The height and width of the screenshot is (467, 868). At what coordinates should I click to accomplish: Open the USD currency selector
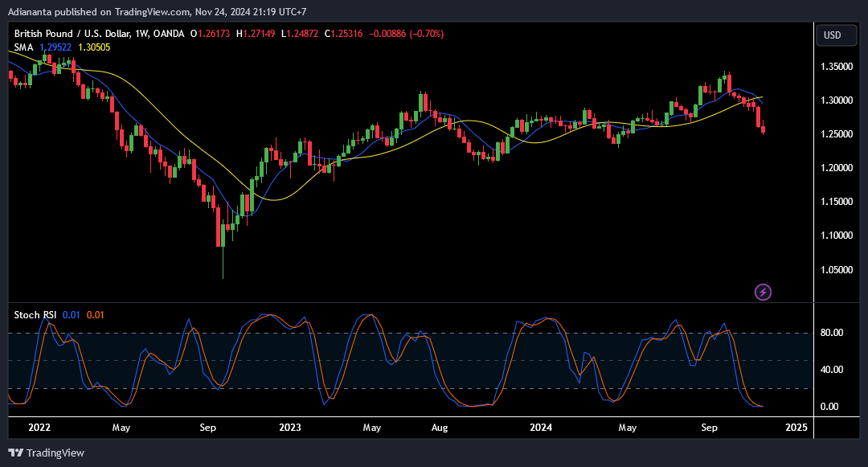[x=836, y=35]
